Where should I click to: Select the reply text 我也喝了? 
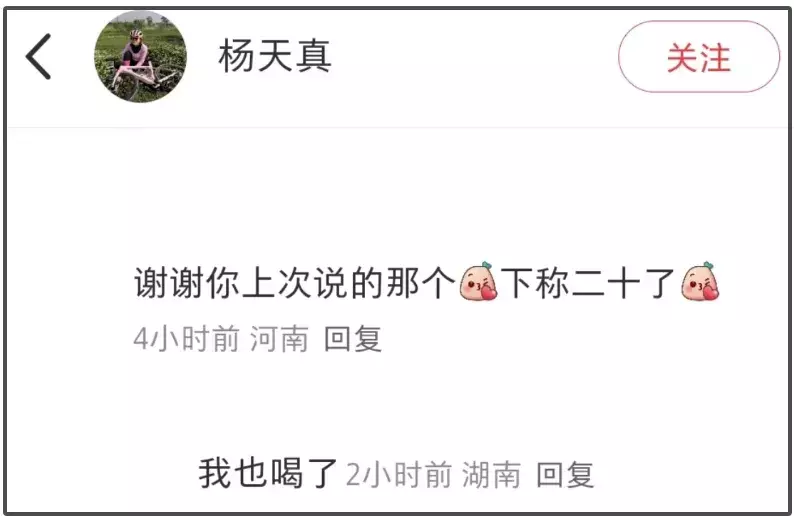click(x=268, y=473)
